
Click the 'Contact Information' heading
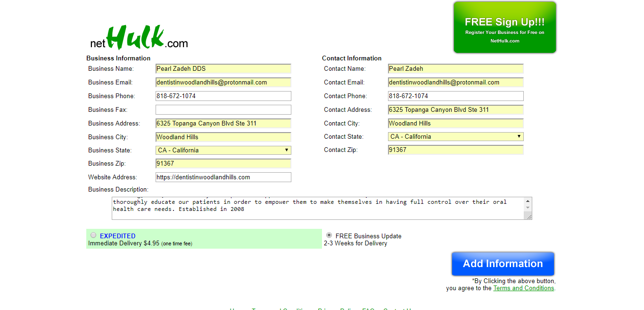coord(352,59)
